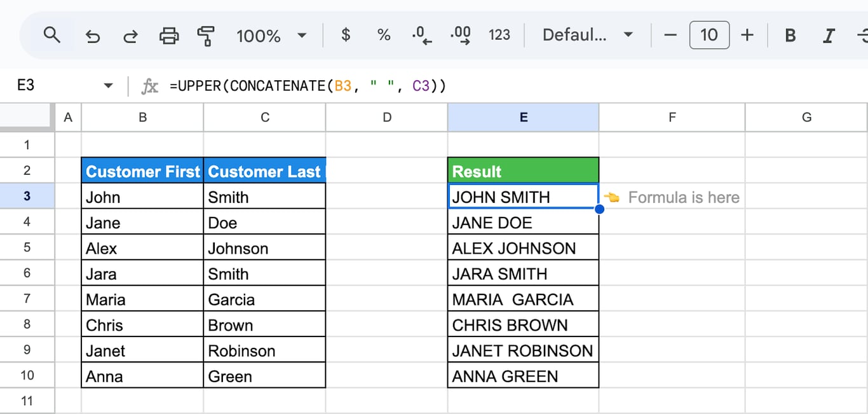Select row 2 header
This screenshot has width=868, height=414.
pos(27,170)
